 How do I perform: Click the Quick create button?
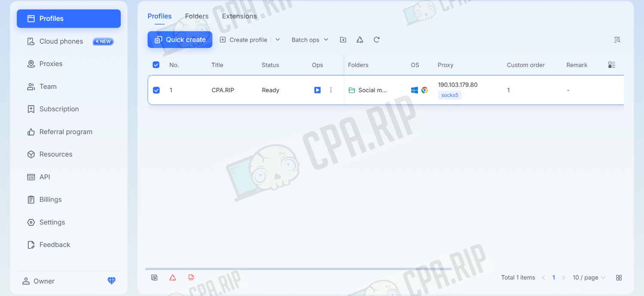pyautogui.click(x=180, y=39)
